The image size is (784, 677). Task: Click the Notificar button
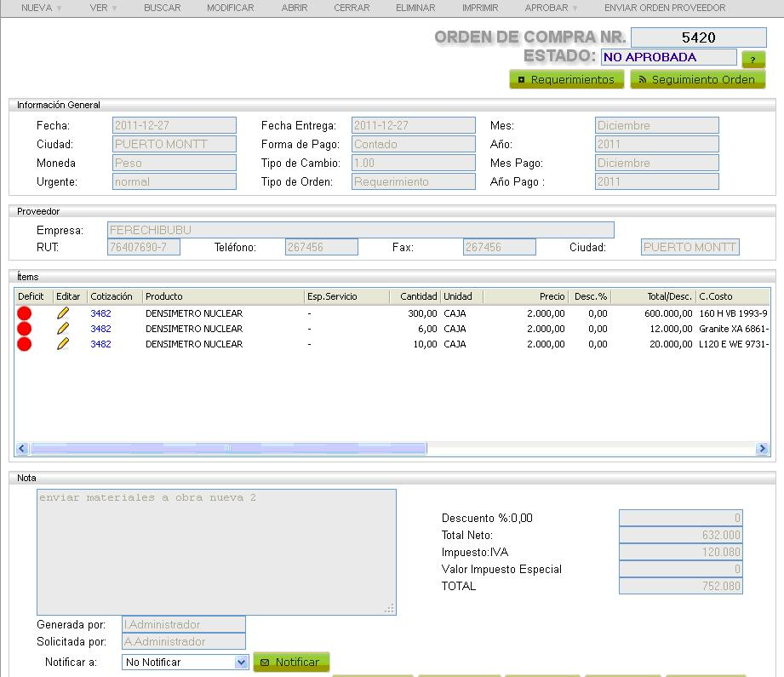tap(291, 662)
